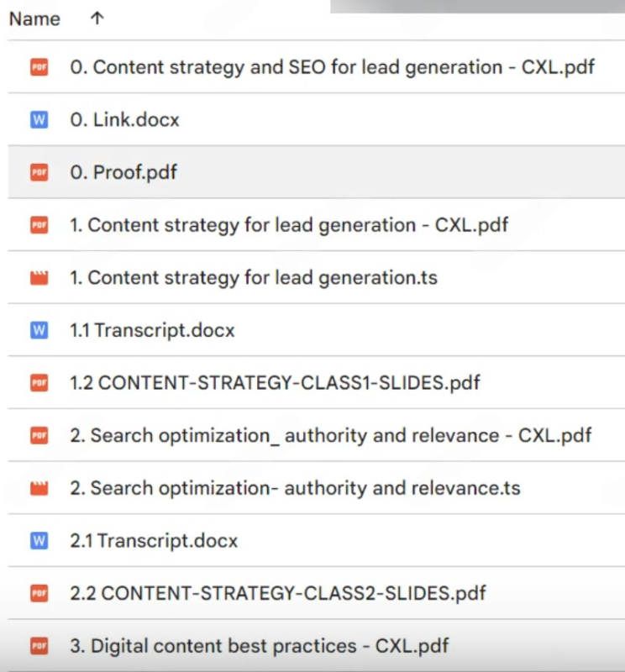The height and width of the screenshot is (672, 625).
Task: Click Word icon next to '0. Link.docx'
Action: [39, 119]
